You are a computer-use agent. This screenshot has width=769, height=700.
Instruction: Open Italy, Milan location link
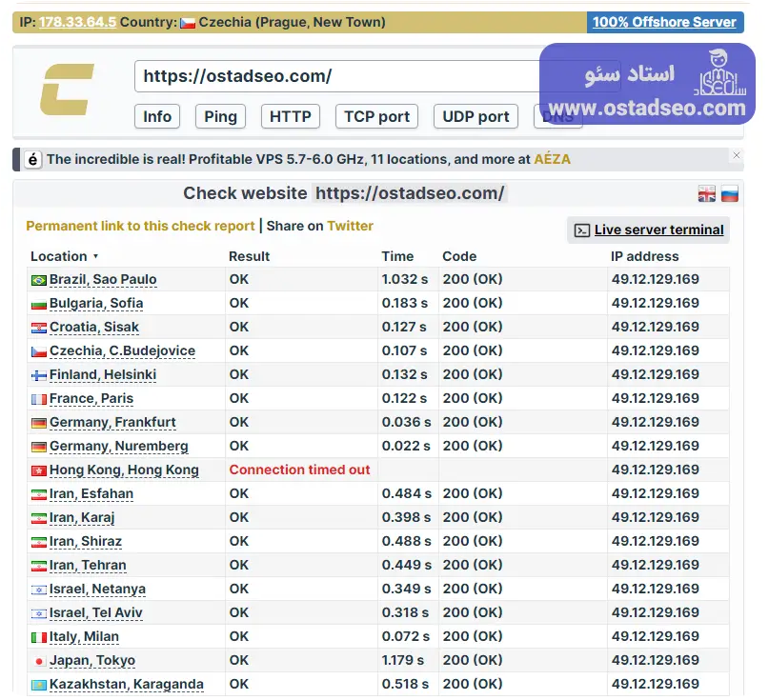pyautogui.click(x=84, y=636)
